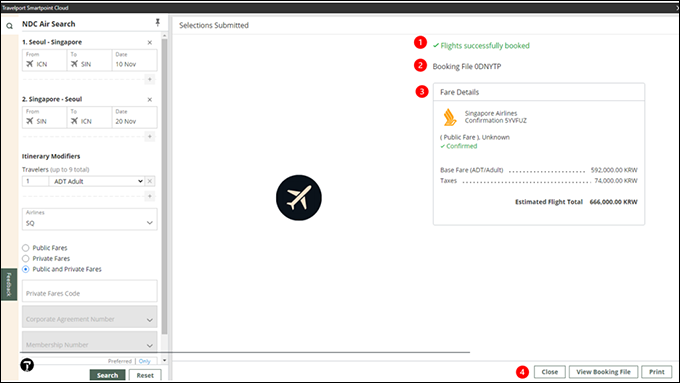The height and width of the screenshot is (383, 680).
Task: Click the Private Fares Code field
Action: pyautogui.click(x=90, y=291)
